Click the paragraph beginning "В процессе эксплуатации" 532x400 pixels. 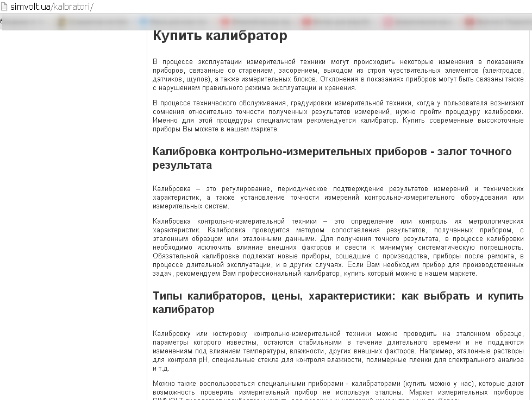coord(338,74)
